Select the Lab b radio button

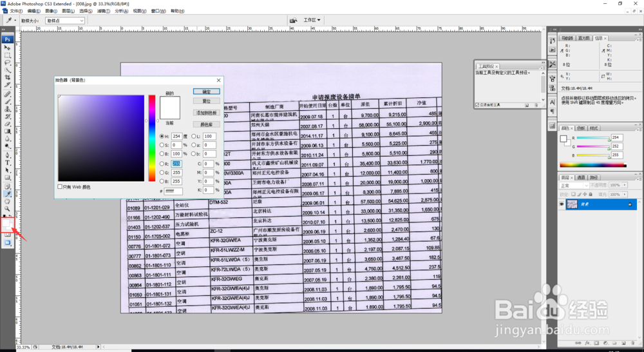193,154
